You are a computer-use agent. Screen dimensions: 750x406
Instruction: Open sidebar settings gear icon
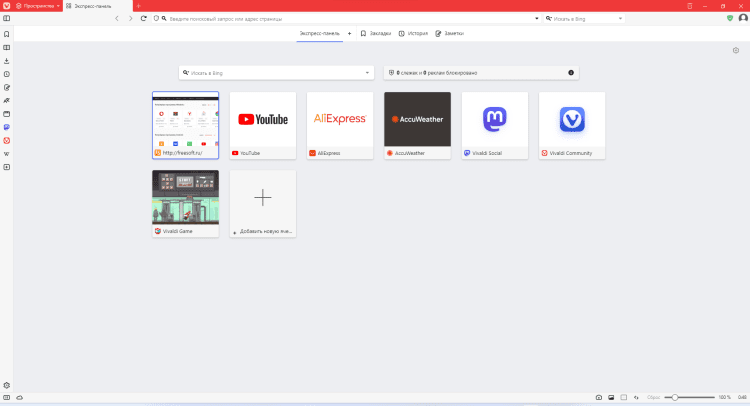(x=7, y=385)
